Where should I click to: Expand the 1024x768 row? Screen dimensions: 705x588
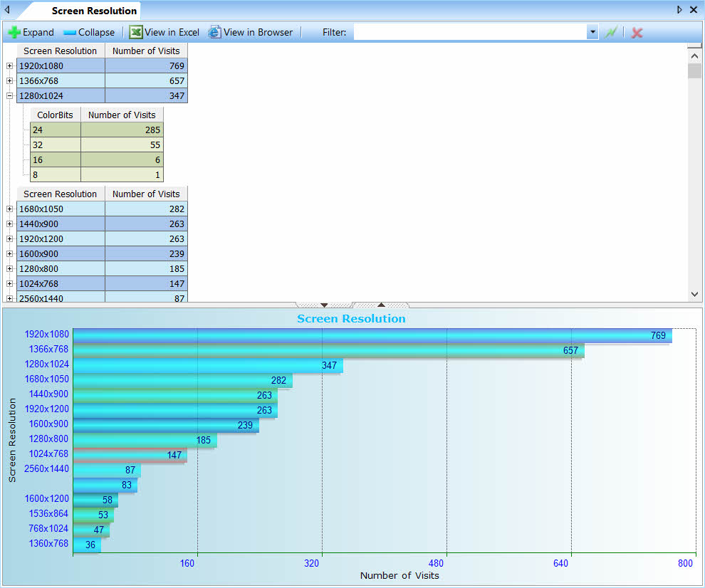pos(9,283)
